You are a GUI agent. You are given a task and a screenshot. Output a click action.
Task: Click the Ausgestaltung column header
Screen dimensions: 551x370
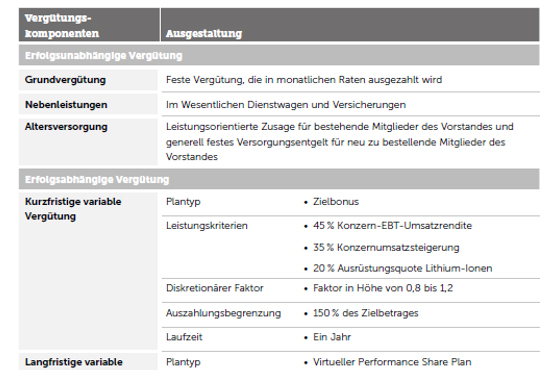click(x=204, y=33)
